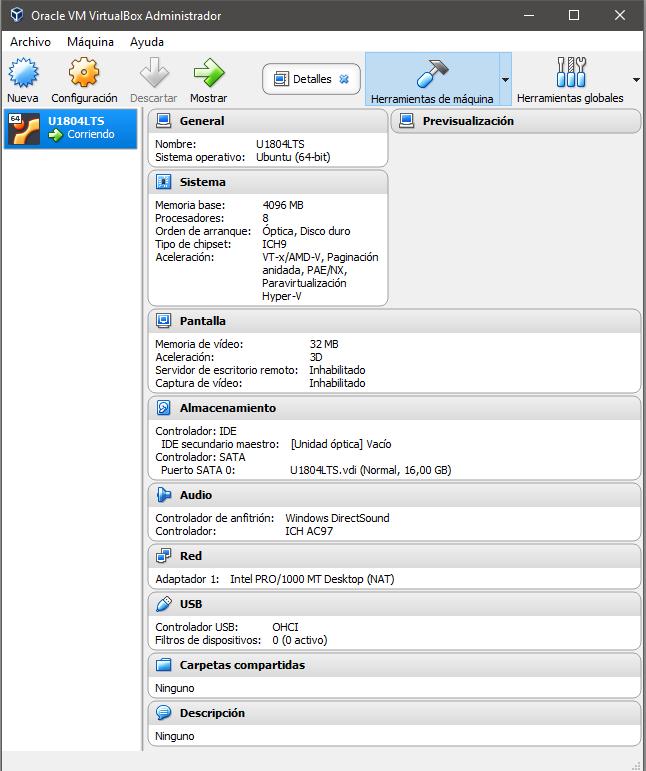
Task: Click 'U1804LTS.vdi (Normal, 16,00 GB)' entry
Action: tap(370, 470)
